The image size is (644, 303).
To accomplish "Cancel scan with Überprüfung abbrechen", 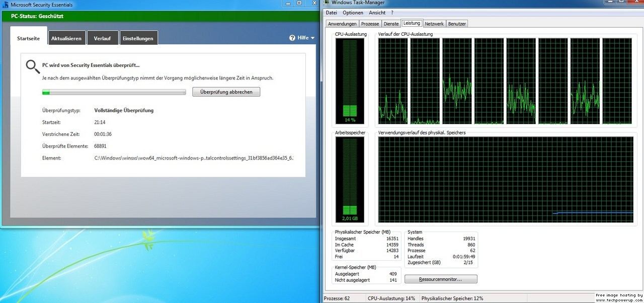I will pyautogui.click(x=226, y=92).
